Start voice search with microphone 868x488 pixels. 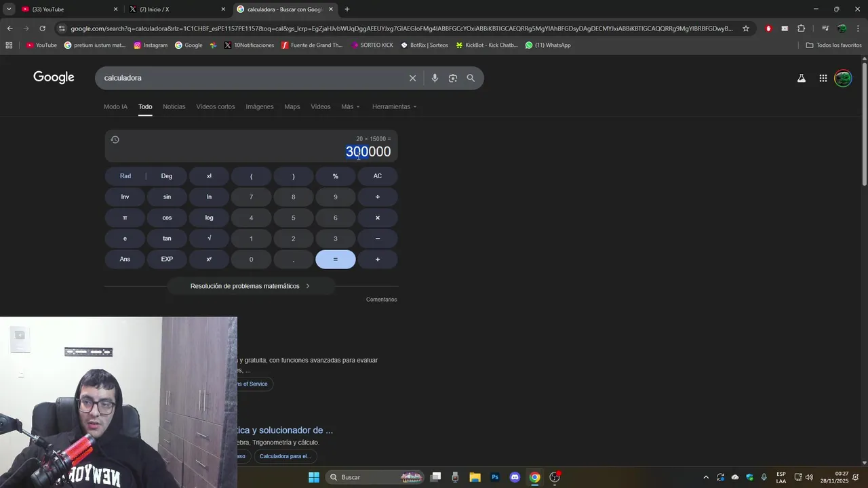[435, 78]
